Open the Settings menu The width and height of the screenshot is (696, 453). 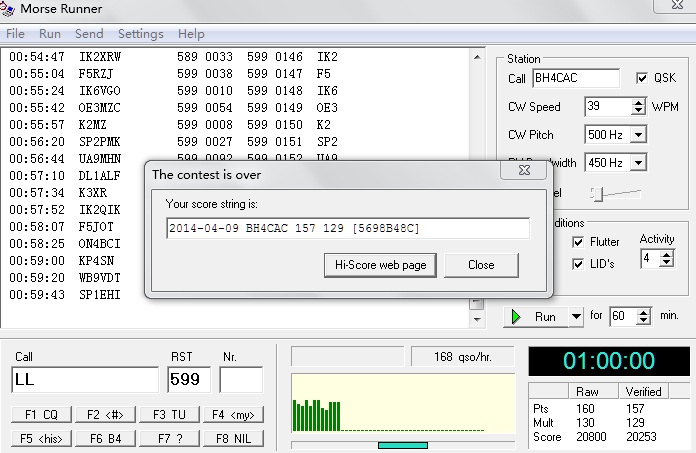click(141, 34)
